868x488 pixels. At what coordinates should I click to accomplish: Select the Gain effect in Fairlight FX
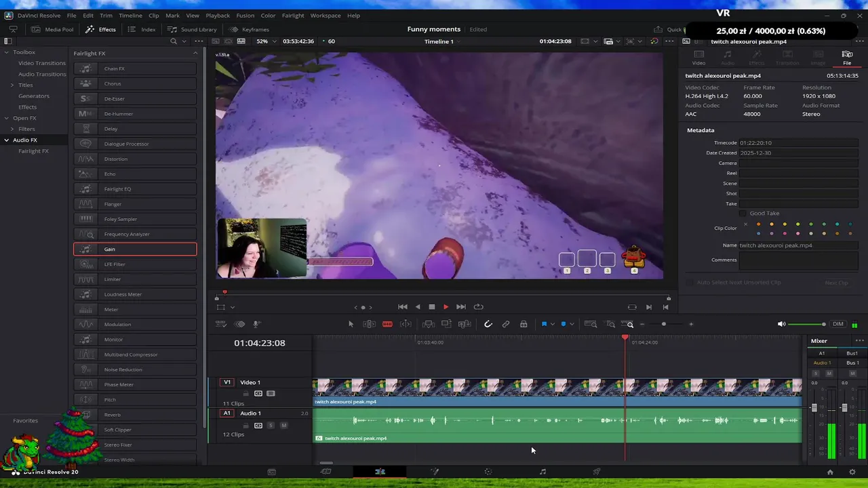click(135, 249)
